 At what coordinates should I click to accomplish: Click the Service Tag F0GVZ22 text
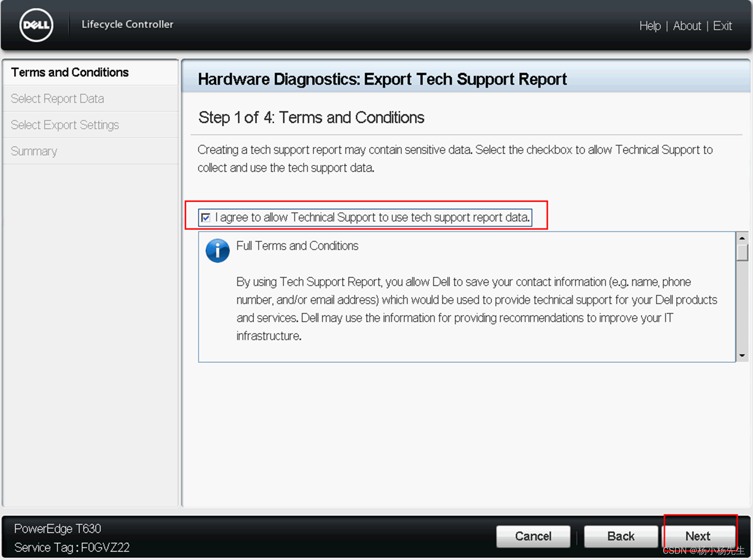click(72, 548)
